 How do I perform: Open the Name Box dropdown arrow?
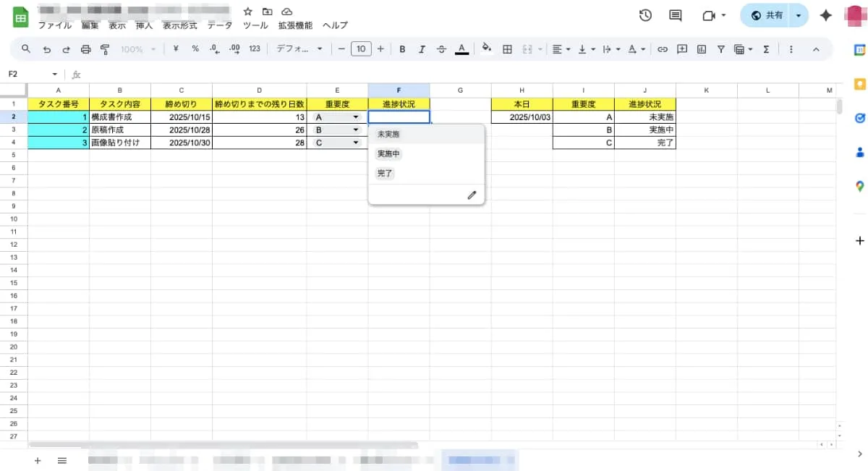click(x=54, y=75)
